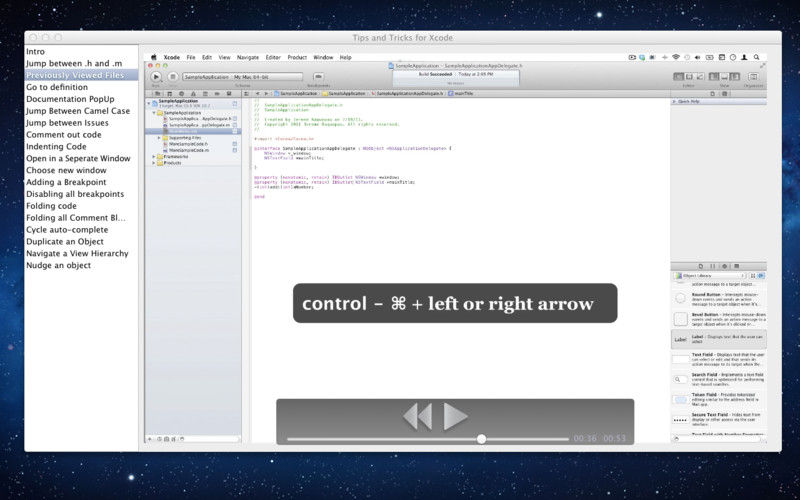Click the user account icon in menu bar
800x500 pixels.
[x=744, y=57]
